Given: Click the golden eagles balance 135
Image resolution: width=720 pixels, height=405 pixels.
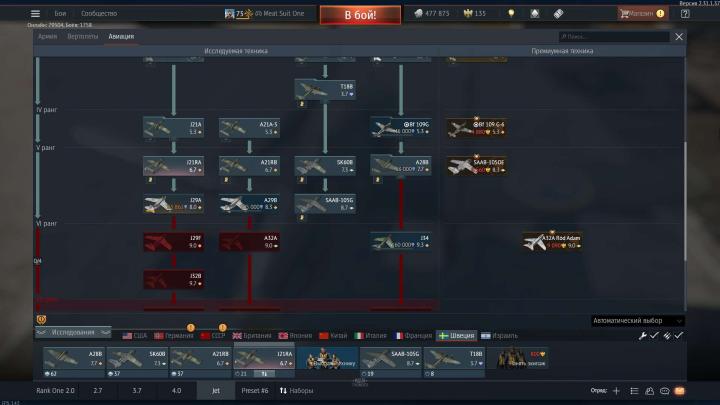Looking at the screenshot, I should pyautogui.click(x=475, y=14).
